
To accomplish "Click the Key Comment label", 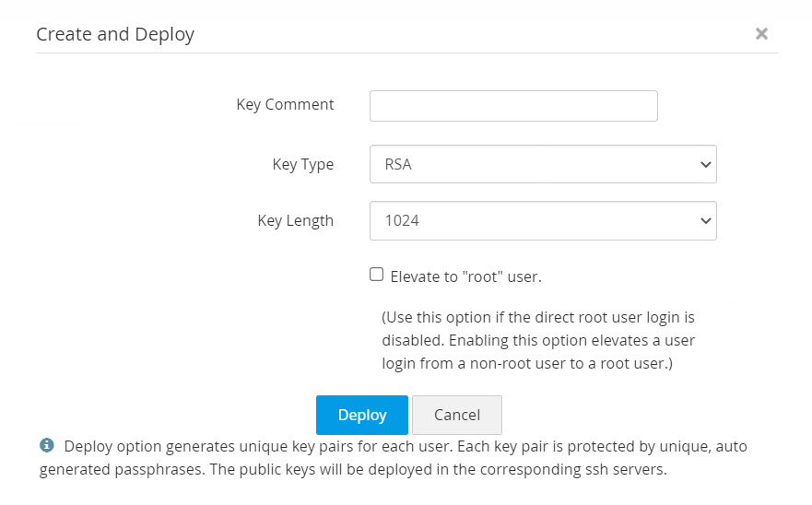I will pos(285,104).
